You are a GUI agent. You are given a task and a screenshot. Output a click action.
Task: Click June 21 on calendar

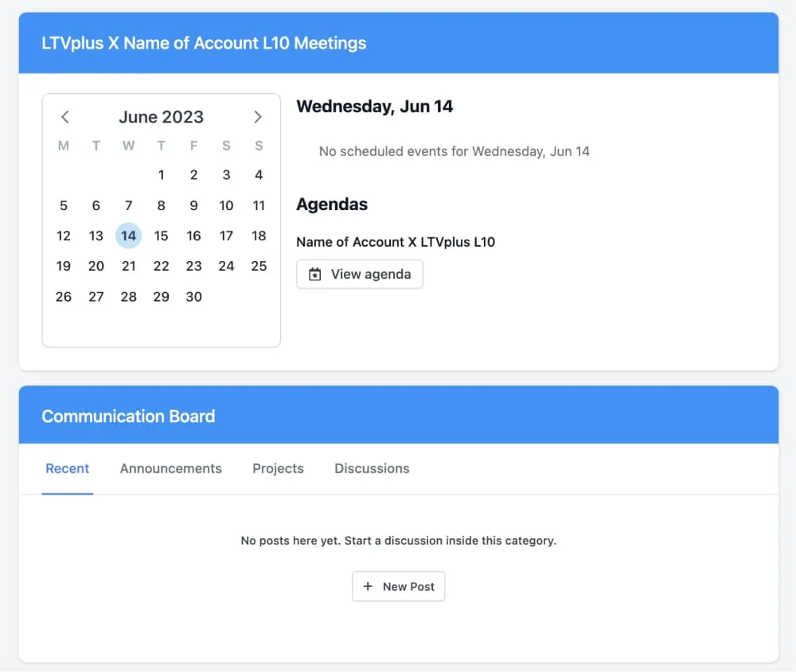click(128, 266)
